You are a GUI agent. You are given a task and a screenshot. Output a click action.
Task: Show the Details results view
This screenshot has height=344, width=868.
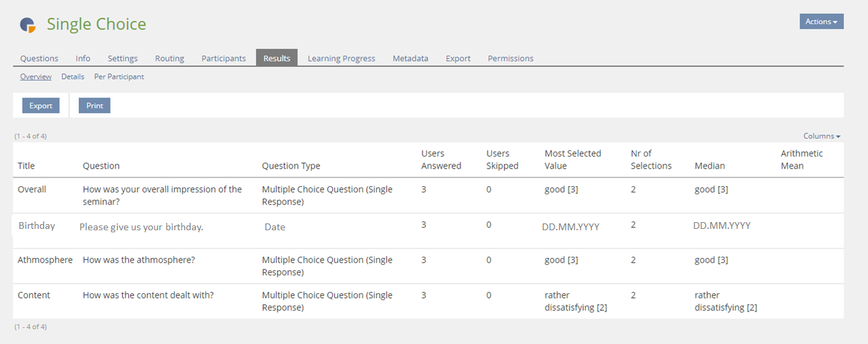click(x=73, y=77)
